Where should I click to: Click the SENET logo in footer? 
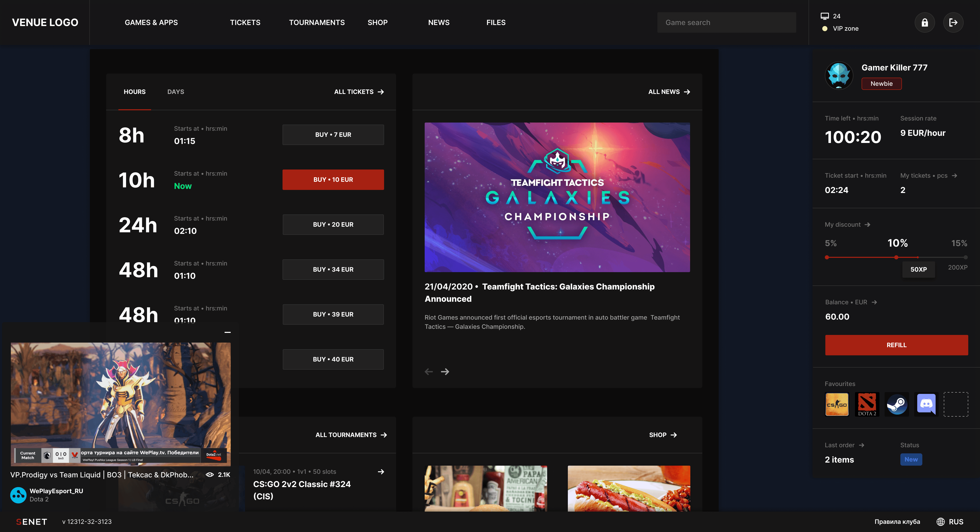pos(32,522)
